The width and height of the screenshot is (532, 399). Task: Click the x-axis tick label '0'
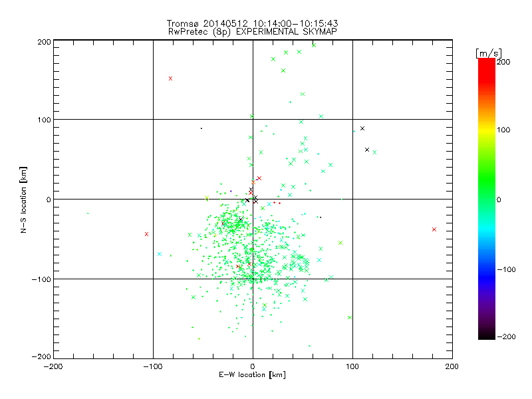253,366
